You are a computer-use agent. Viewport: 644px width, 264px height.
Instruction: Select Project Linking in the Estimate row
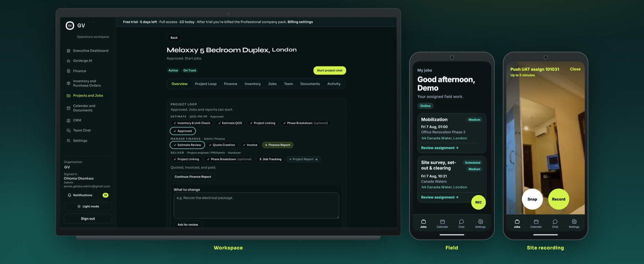pyautogui.click(x=262, y=123)
